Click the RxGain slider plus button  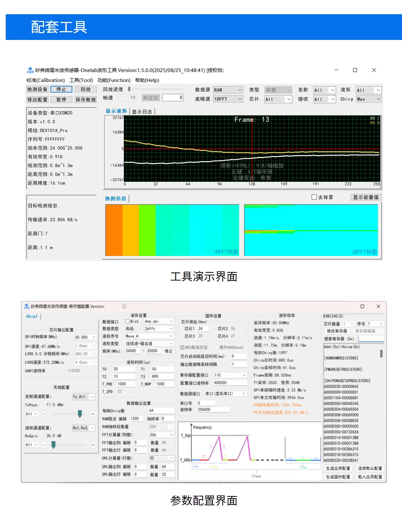coord(92,445)
